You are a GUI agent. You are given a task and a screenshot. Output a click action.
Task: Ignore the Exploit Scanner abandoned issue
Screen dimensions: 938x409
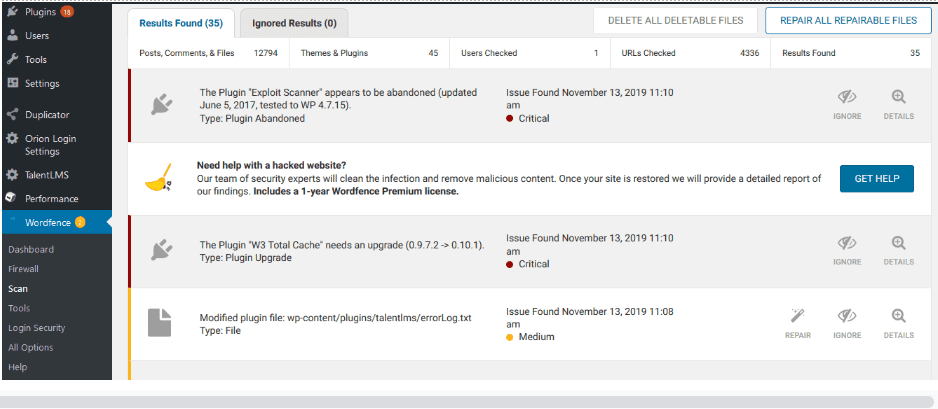click(847, 105)
